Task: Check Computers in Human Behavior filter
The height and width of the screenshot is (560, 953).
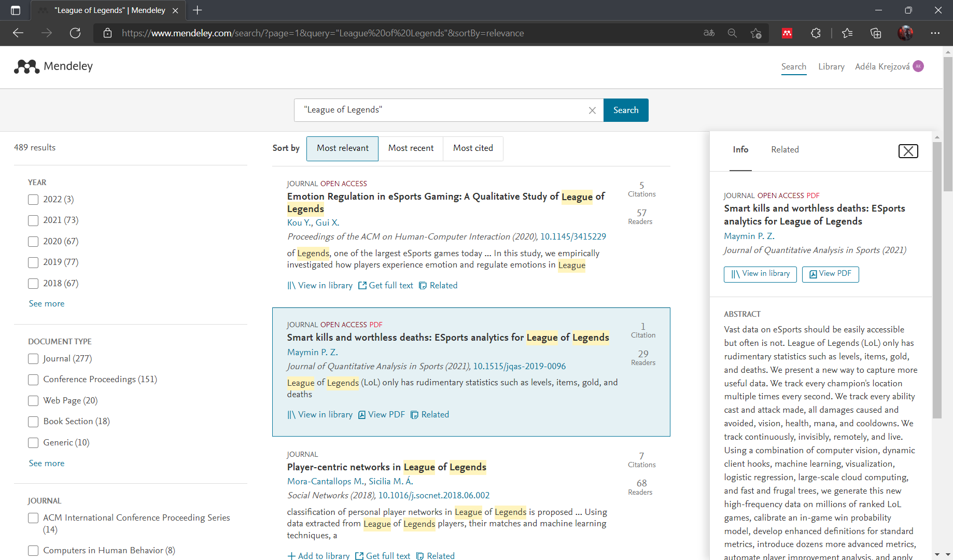Action: pyautogui.click(x=33, y=551)
